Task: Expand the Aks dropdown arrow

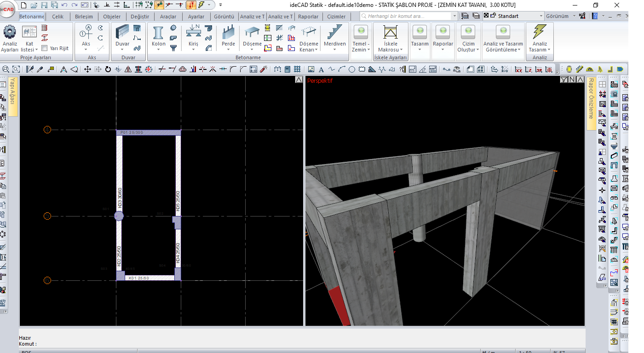Action: tap(86, 50)
